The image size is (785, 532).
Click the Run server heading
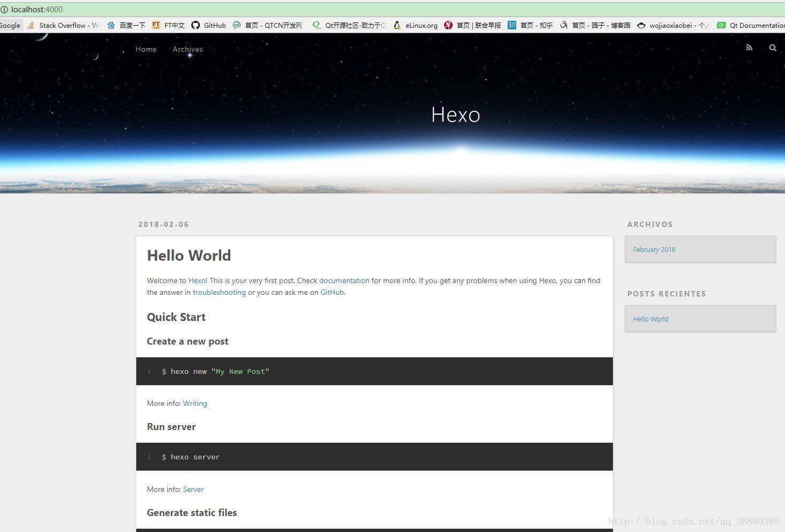[171, 427]
